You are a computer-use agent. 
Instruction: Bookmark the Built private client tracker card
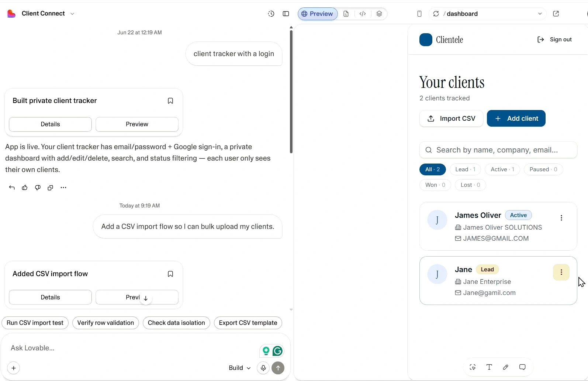[x=170, y=101]
